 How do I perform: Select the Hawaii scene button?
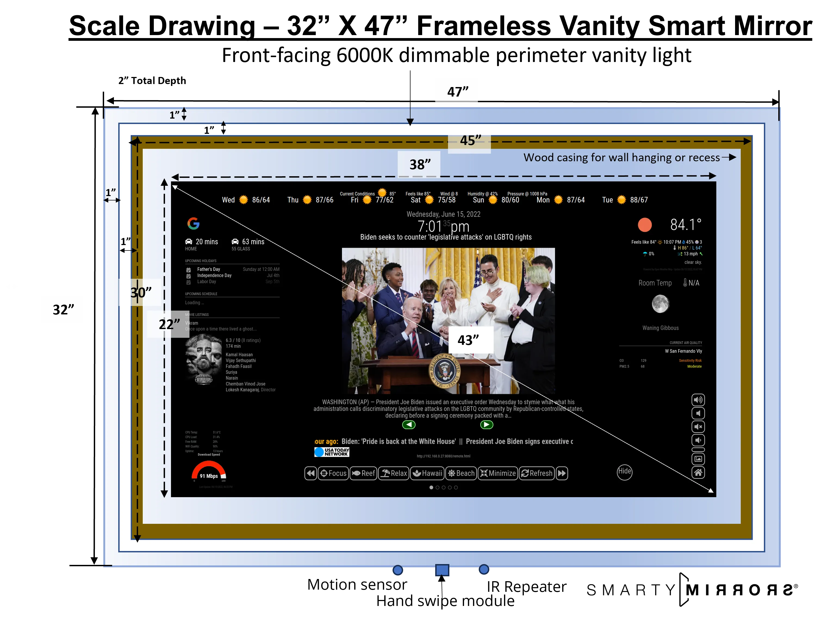click(x=427, y=473)
